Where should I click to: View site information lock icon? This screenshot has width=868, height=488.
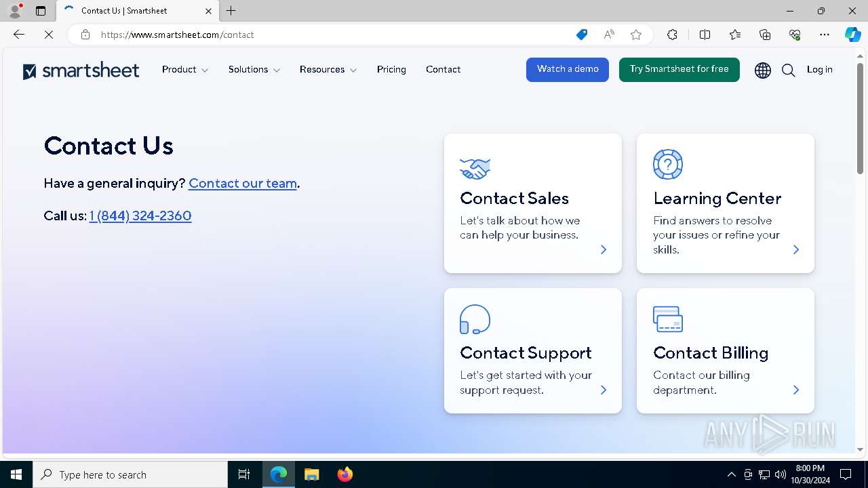pos(85,35)
